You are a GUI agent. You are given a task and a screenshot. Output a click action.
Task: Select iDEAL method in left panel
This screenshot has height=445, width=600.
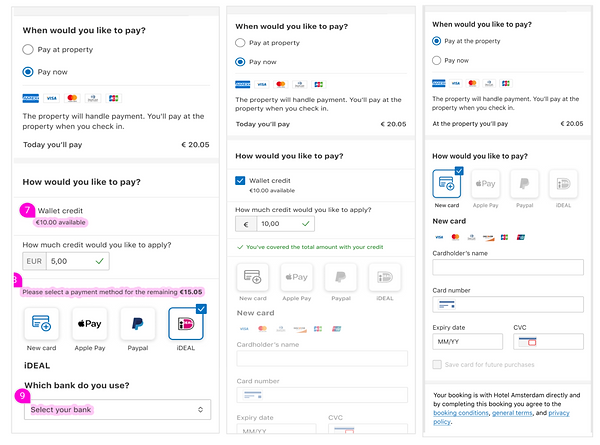tap(186, 324)
